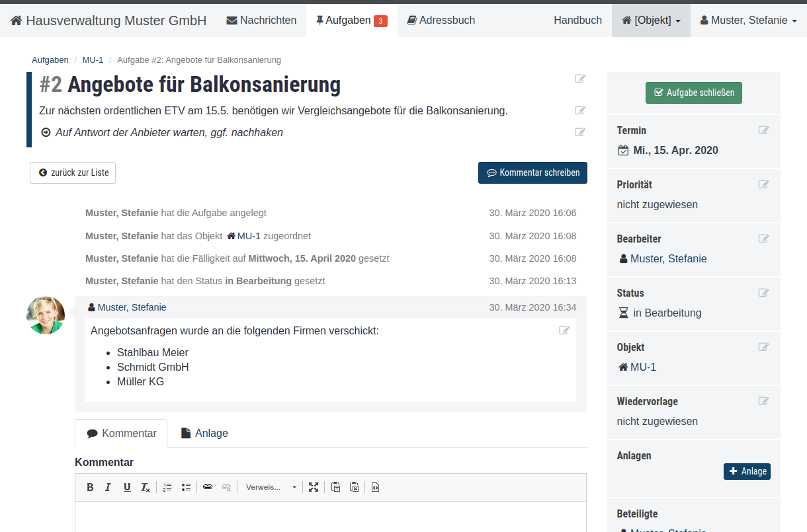Maximize the comment editor
The image size is (807, 532).
click(x=314, y=487)
